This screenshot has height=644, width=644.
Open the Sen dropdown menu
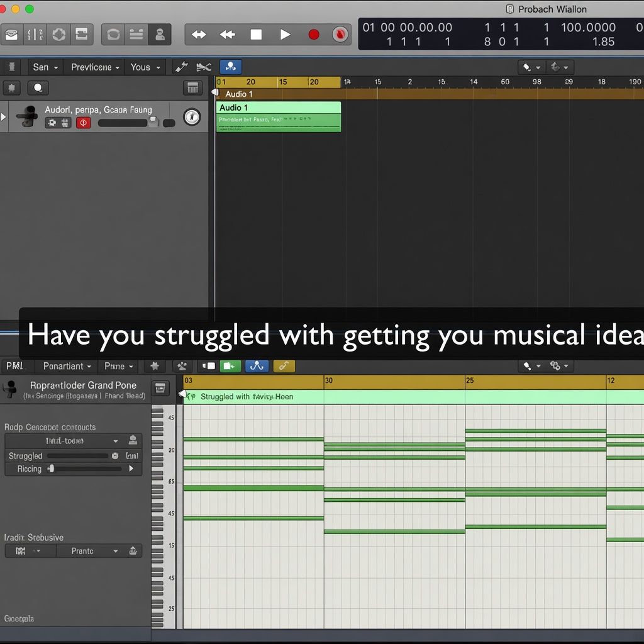click(x=45, y=67)
